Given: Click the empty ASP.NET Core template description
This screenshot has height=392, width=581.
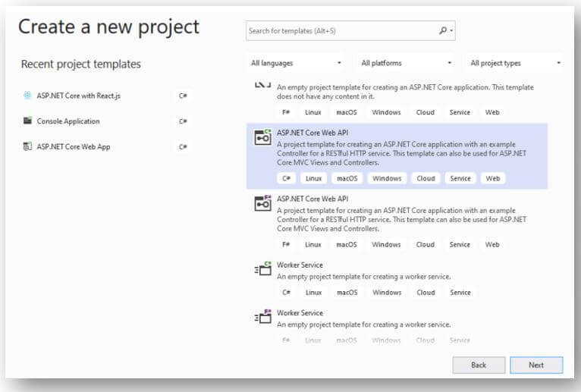Looking at the screenshot, I should click(x=405, y=92).
